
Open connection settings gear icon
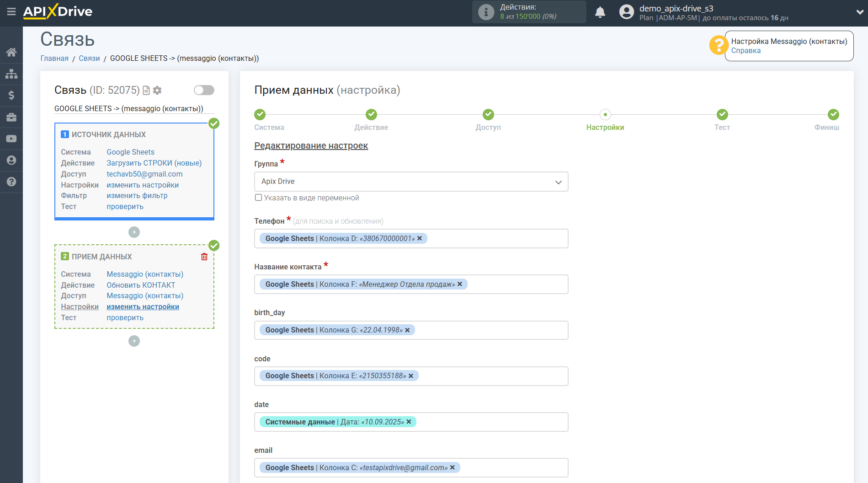pos(157,91)
